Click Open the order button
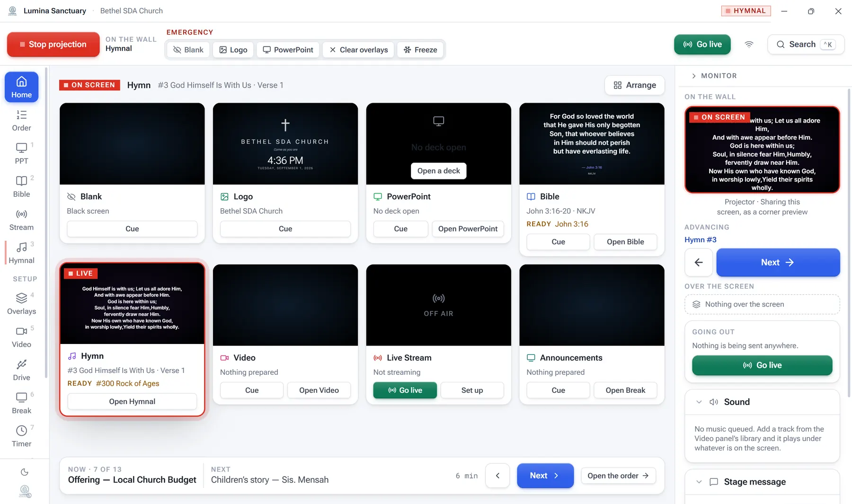The width and height of the screenshot is (852, 504). coord(618,476)
